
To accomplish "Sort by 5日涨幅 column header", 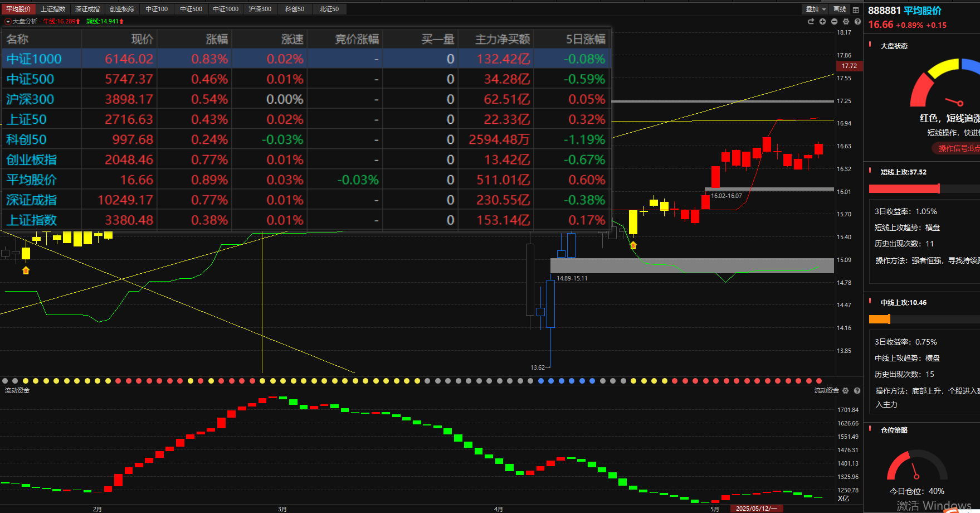I will click(x=573, y=39).
